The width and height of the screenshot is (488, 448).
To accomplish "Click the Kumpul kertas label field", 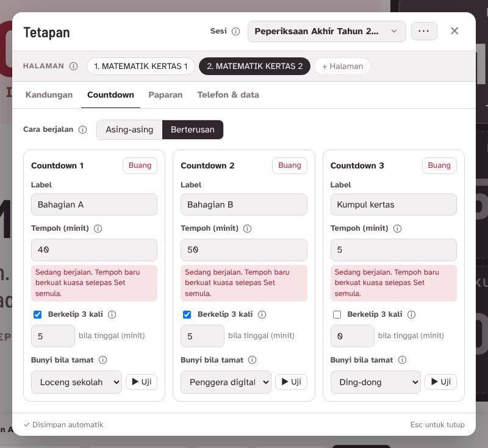I will [393, 204].
